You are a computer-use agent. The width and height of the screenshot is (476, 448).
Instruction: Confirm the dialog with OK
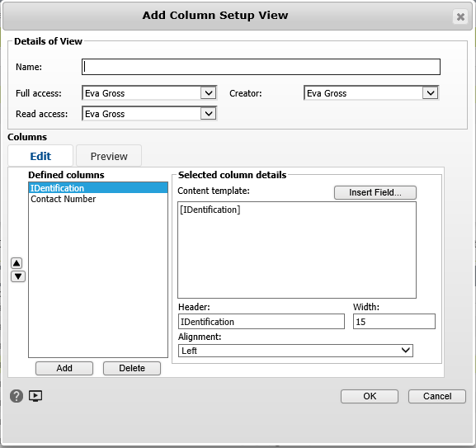pos(370,396)
